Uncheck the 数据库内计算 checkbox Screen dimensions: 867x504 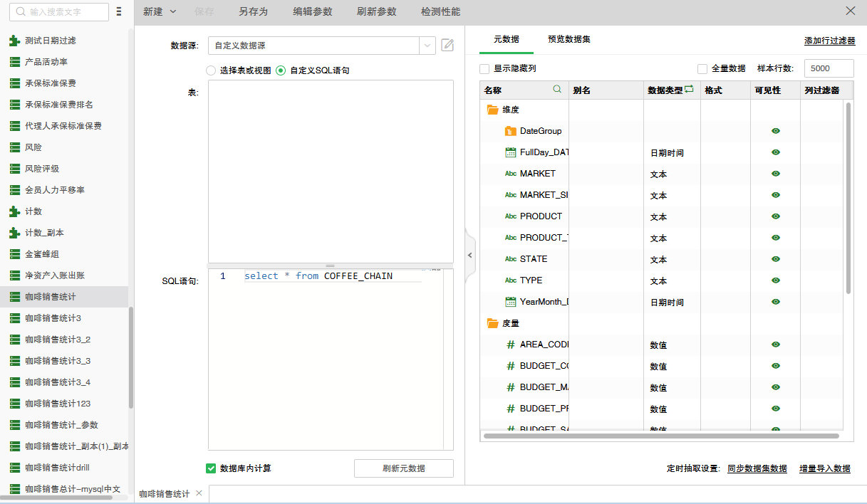pyautogui.click(x=211, y=468)
